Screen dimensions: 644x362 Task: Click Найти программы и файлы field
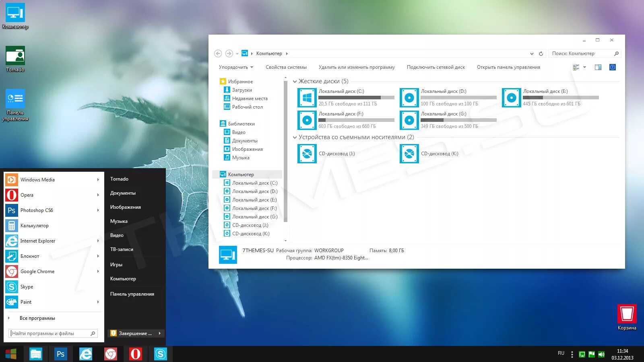53,333
